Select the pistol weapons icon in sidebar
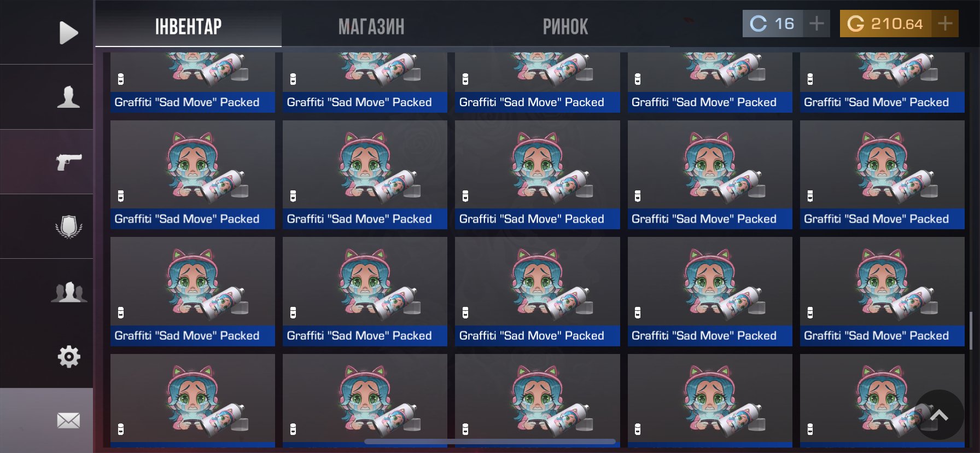Viewport: 980px width, 453px height. (x=69, y=161)
